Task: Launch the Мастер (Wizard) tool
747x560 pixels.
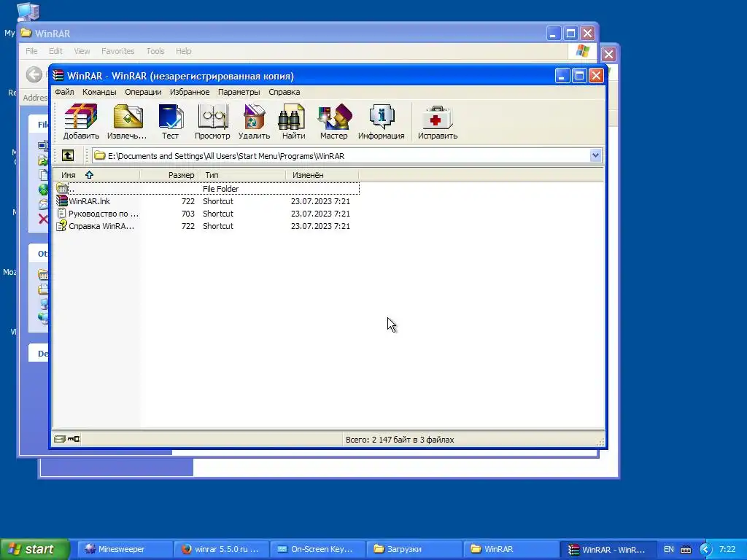Action: [334, 122]
